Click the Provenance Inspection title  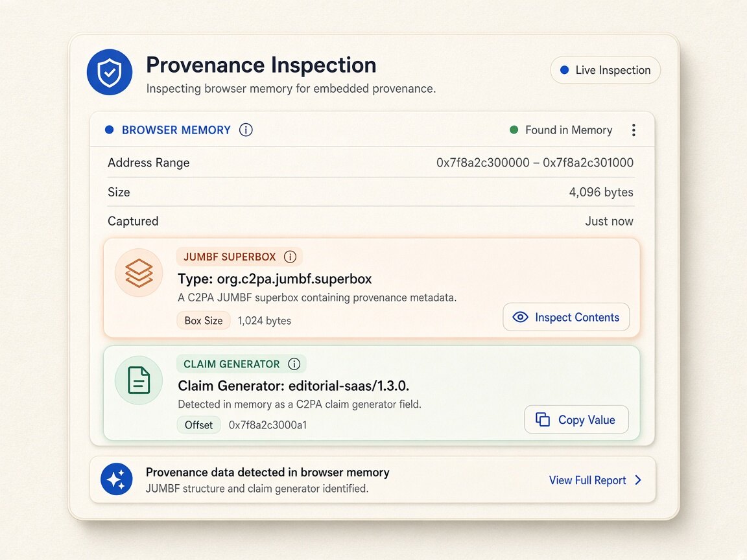click(x=261, y=65)
